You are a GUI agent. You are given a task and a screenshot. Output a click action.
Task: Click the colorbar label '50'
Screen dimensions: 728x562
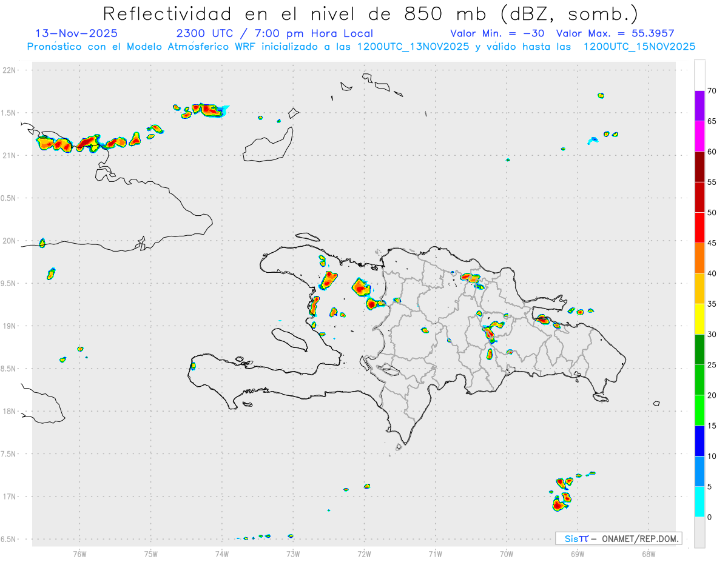coord(712,213)
